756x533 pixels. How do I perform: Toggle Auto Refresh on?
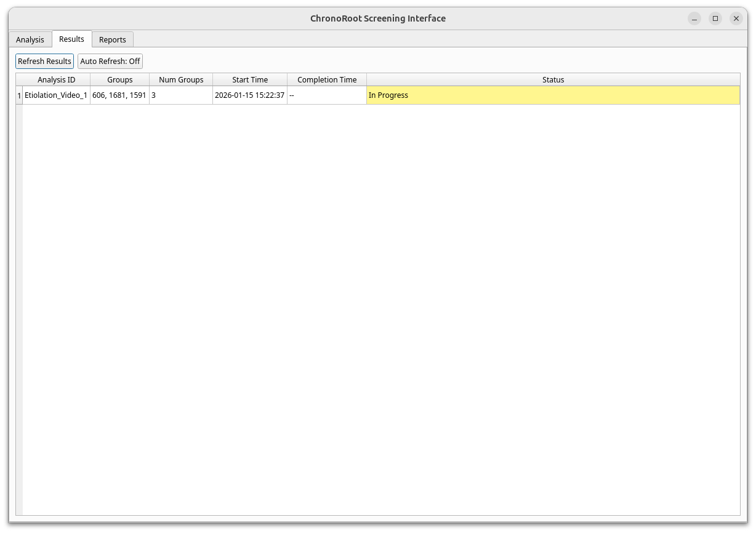click(110, 61)
